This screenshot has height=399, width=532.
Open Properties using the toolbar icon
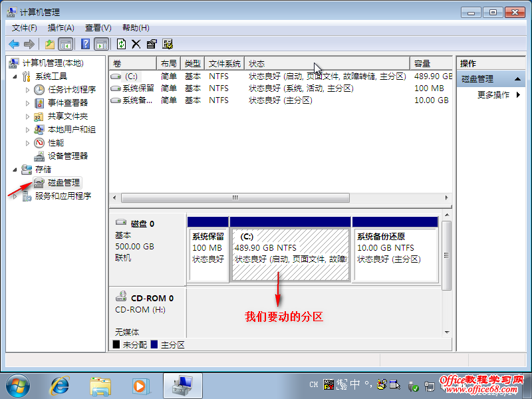[x=152, y=44]
